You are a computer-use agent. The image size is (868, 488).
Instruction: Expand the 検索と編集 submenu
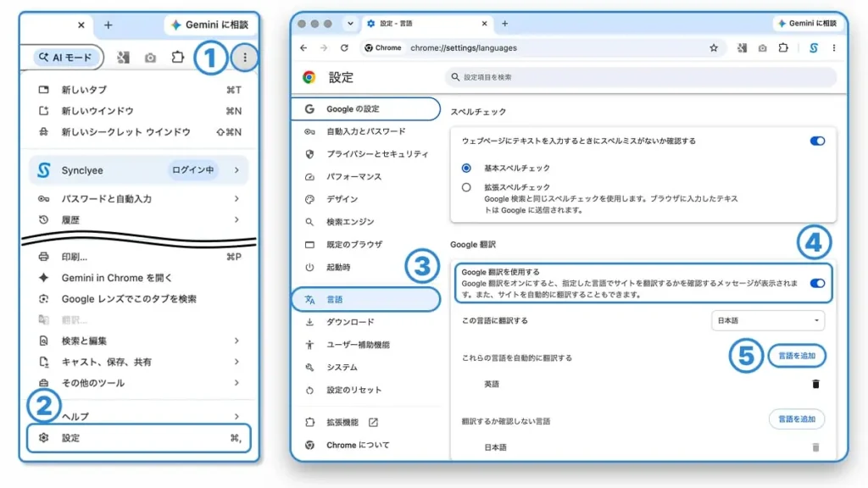(140, 341)
